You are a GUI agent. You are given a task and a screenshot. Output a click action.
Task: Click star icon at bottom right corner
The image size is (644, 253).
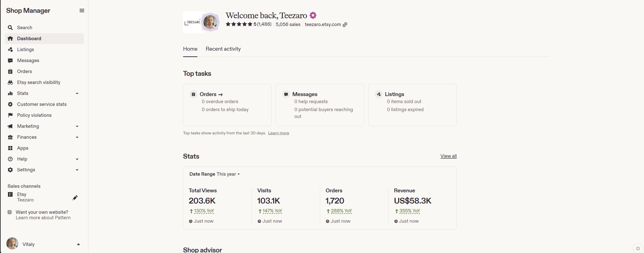[x=638, y=248]
